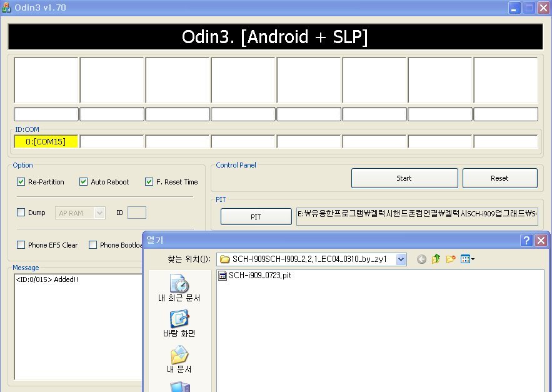The height and width of the screenshot is (392, 552).
Task: Click the Start button
Action: 404,178
